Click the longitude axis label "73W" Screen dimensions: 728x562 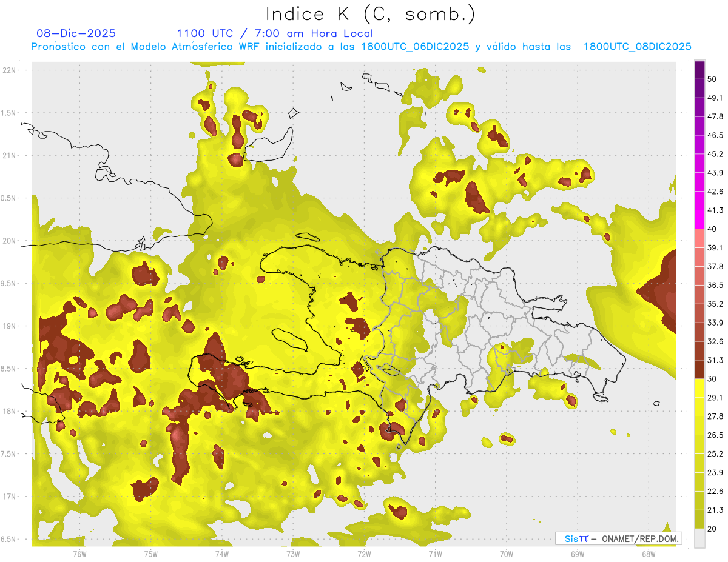293,554
